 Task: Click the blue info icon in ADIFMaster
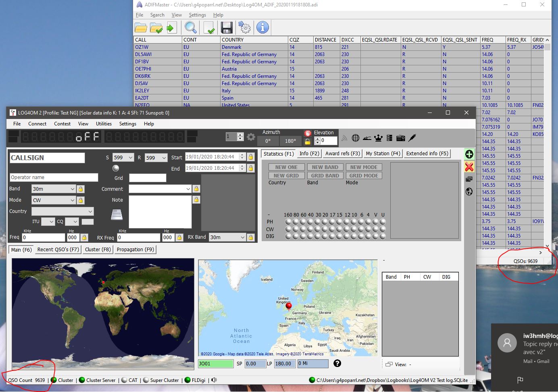(x=262, y=27)
